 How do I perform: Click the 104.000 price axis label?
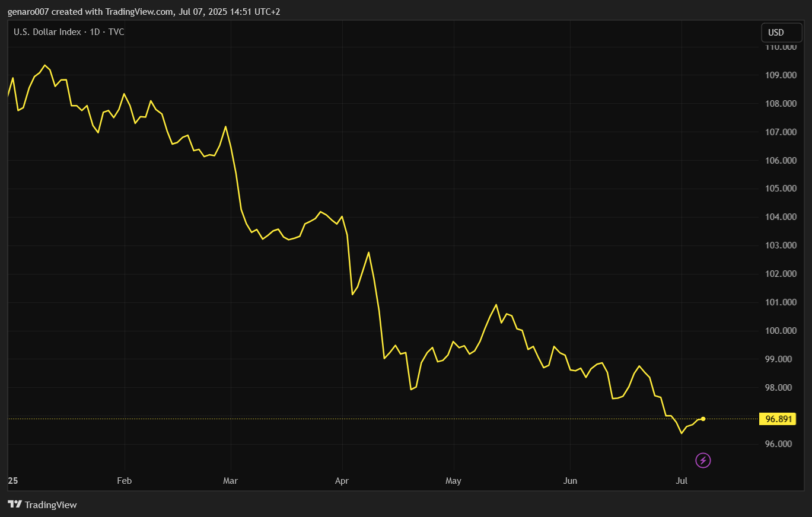coord(781,217)
